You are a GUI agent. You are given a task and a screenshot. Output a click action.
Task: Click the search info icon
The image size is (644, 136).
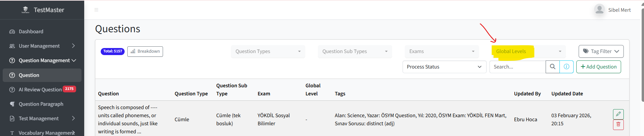pyautogui.click(x=567, y=67)
